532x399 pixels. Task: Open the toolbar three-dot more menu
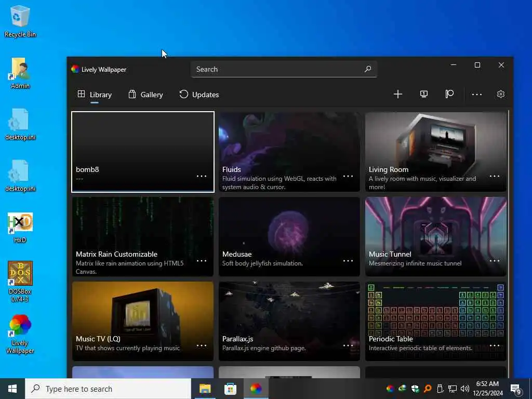point(477,95)
